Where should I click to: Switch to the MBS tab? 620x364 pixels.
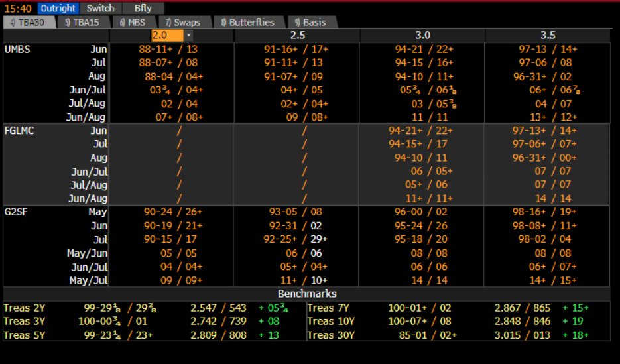(x=133, y=22)
